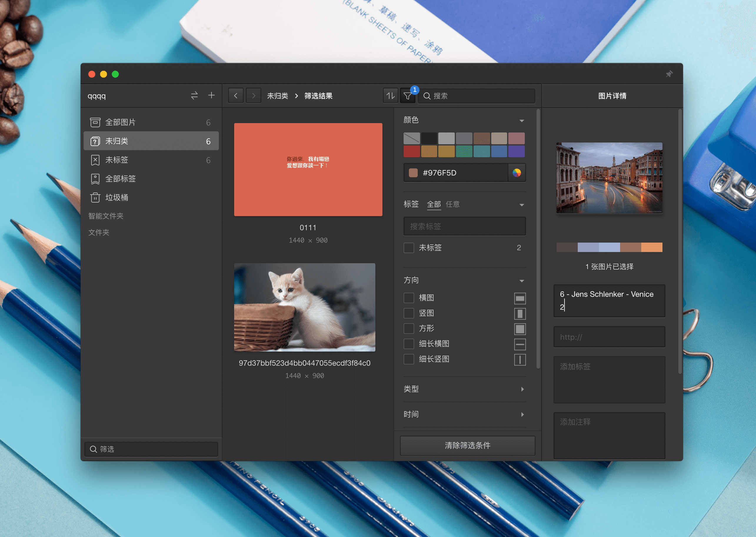
Task: Check the 细长横图 checkbox
Action: tap(409, 344)
